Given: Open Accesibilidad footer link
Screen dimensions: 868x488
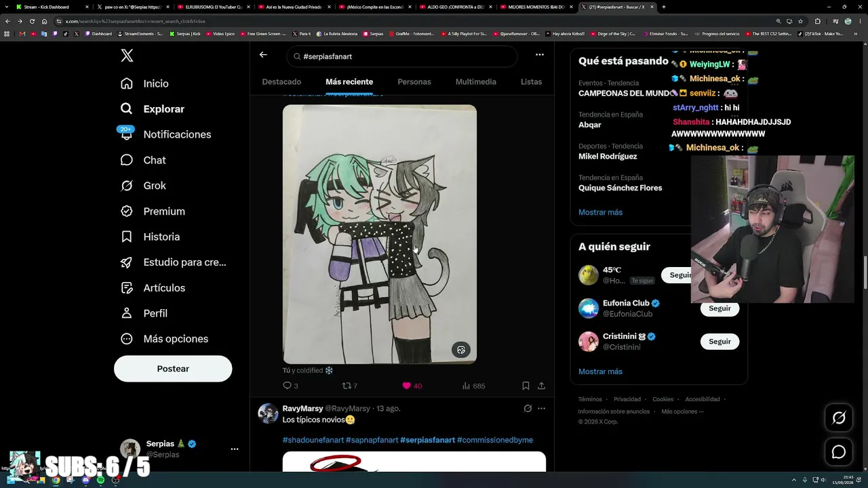Looking at the screenshot, I should click(x=703, y=399).
